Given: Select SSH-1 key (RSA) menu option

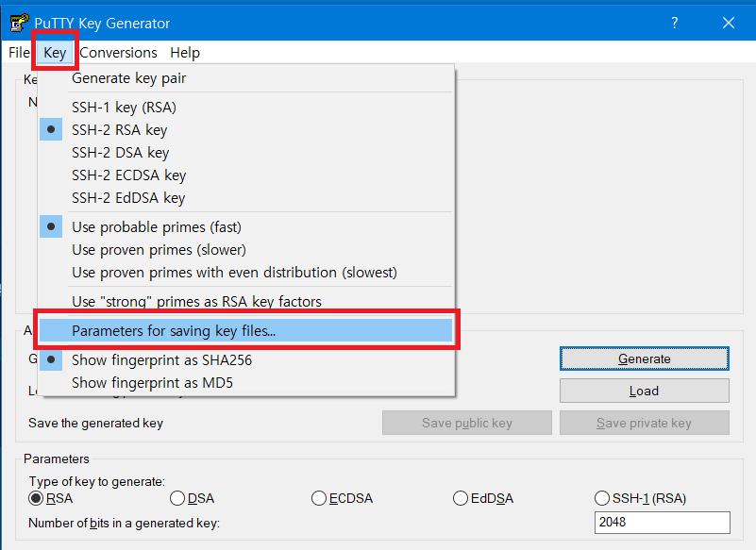Looking at the screenshot, I should 246,107.
